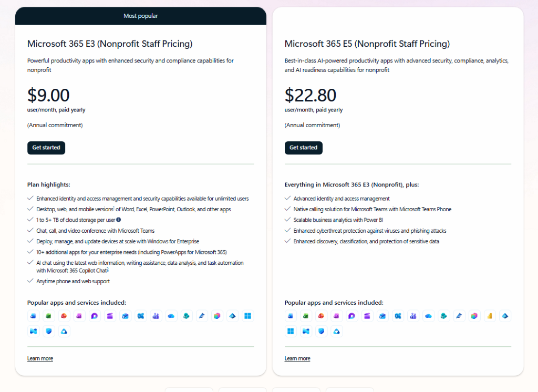538x392 pixels.
Task: Click Get started for Microsoft 365 E3
Action: 46,148
